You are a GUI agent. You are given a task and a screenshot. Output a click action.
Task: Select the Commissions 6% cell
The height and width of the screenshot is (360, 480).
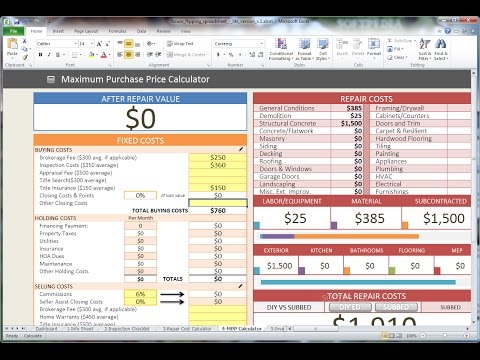(x=140, y=294)
